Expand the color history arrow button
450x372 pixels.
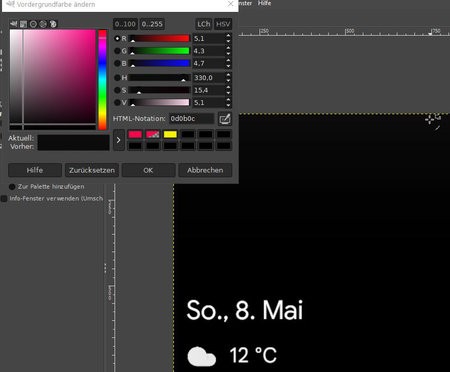(x=119, y=140)
